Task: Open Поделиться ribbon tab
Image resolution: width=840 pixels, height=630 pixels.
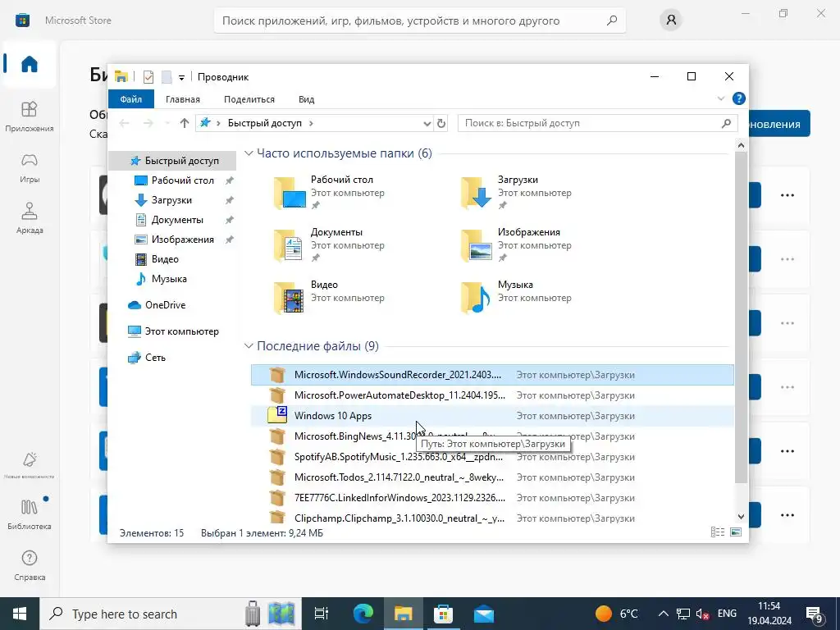Action: [249, 99]
